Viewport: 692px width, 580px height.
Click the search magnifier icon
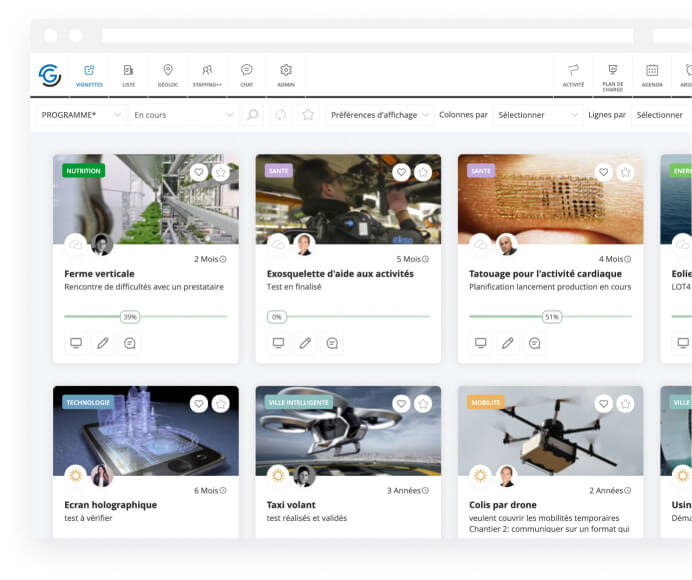253,115
